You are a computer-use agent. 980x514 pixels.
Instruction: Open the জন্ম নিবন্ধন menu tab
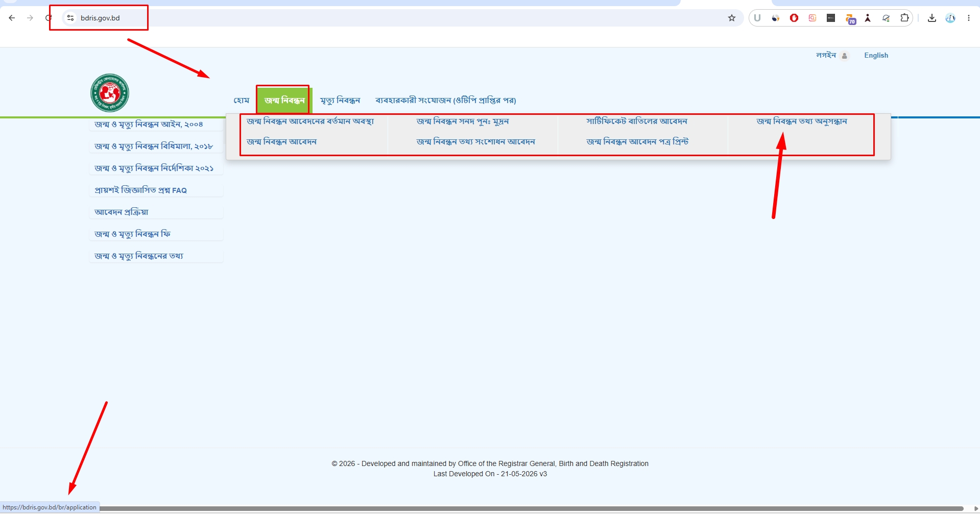click(284, 100)
